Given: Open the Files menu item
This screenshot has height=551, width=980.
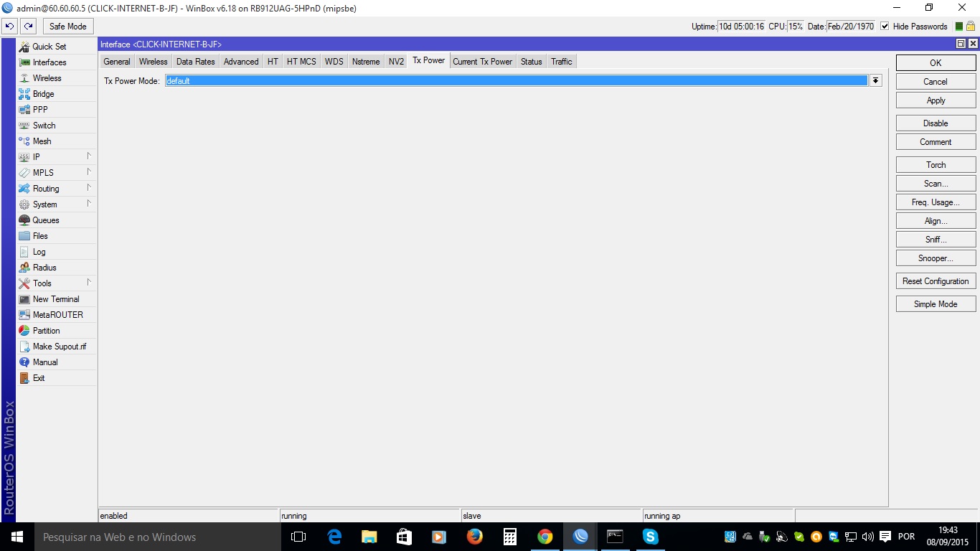Looking at the screenshot, I should (x=57, y=236).
